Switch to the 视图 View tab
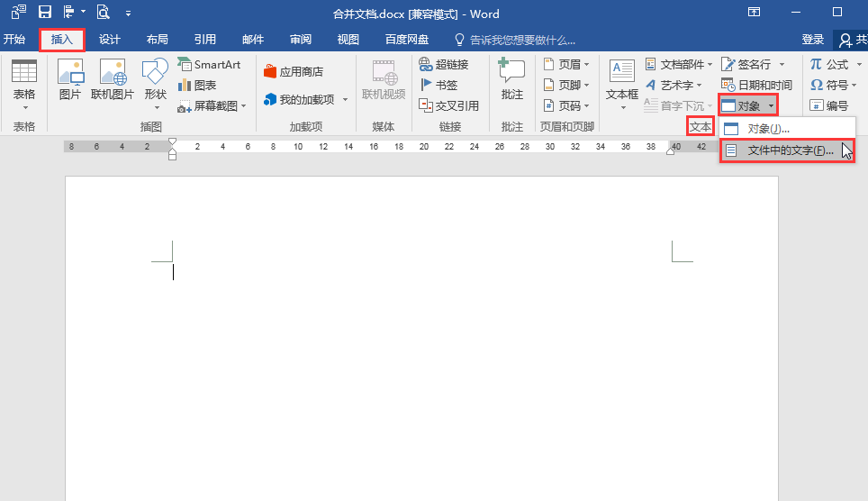The image size is (868, 501). pyautogui.click(x=348, y=40)
